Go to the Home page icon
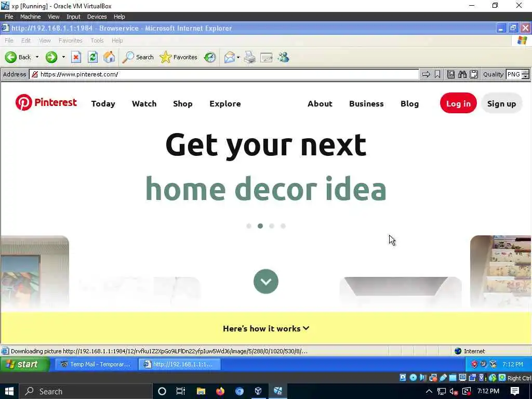The height and width of the screenshot is (399, 532). coord(109,57)
